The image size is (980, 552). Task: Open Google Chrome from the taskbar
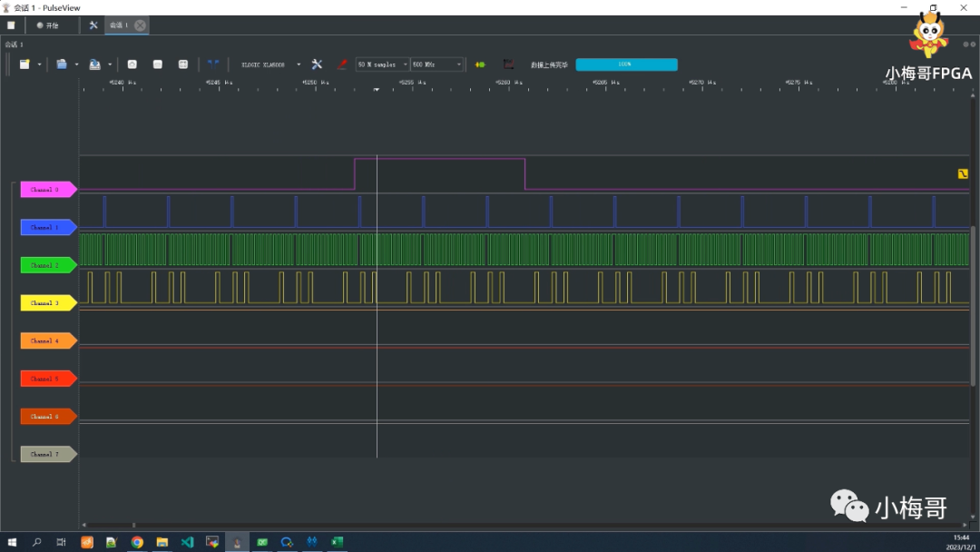[x=137, y=542]
